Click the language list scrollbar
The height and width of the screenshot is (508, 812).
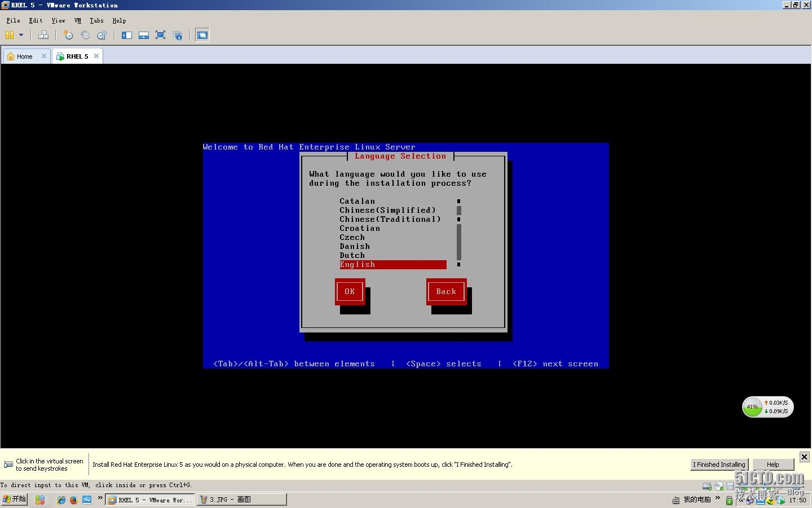[459, 233]
